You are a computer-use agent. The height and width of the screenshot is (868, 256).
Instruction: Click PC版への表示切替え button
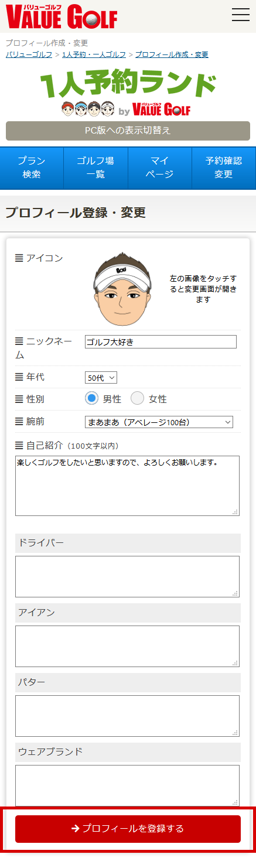tap(128, 131)
